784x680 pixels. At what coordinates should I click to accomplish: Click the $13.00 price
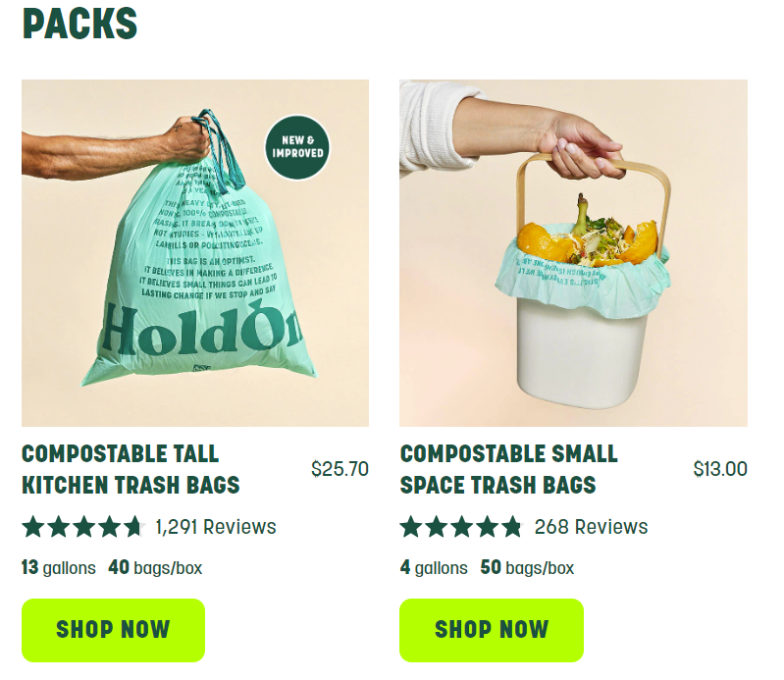click(x=720, y=469)
